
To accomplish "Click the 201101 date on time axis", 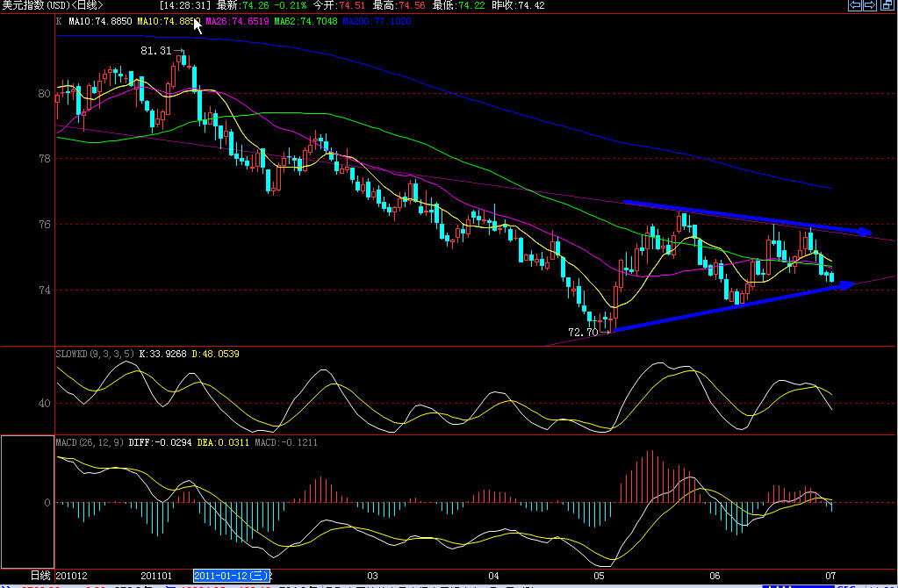I will click(x=156, y=576).
